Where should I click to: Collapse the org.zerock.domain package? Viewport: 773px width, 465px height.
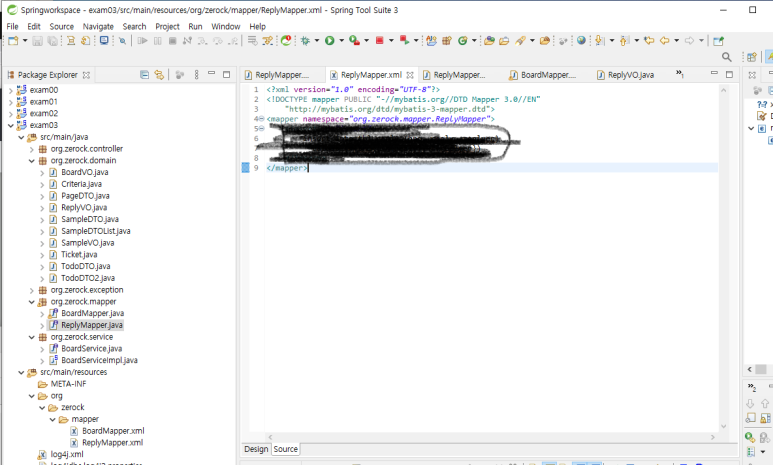pyautogui.click(x=32, y=161)
